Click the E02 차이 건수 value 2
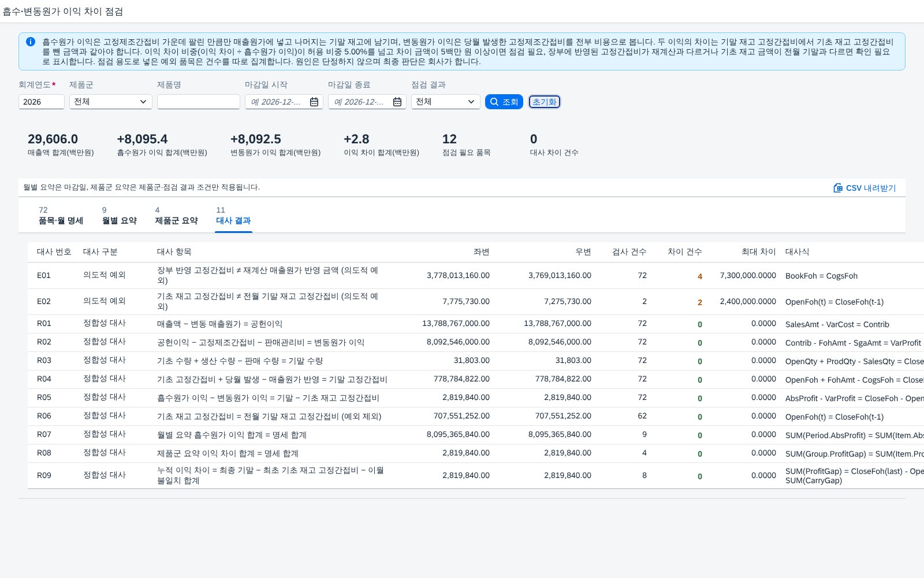 pyautogui.click(x=700, y=302)
